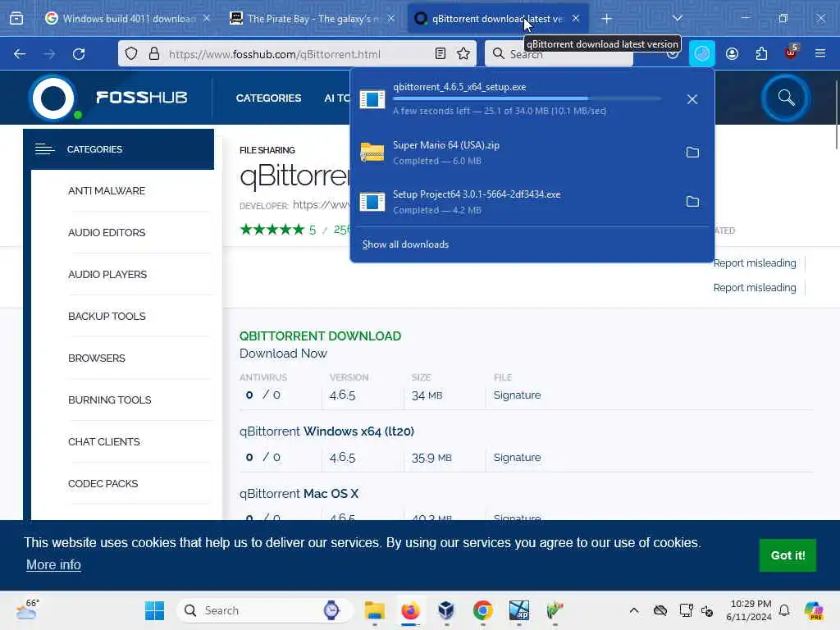Open the list all tabs dropdown
The width and height of the screenshot is (840, 630).
677,18
